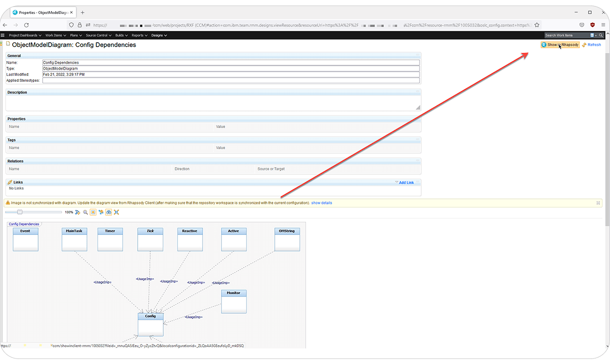Click the fit-to-window arrows icon
Image resolution: width=610 pixels, height=364 pixels.
116,212
